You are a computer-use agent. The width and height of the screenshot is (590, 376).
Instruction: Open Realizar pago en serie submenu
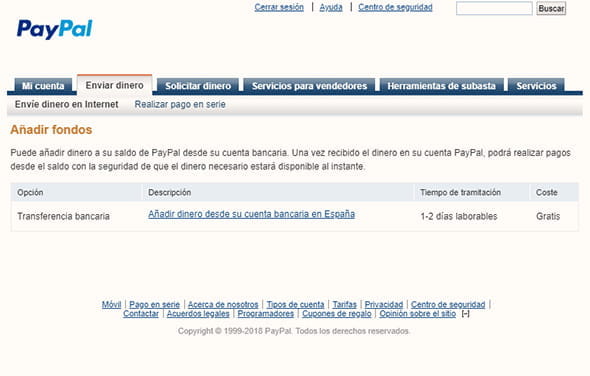point(180,104)
